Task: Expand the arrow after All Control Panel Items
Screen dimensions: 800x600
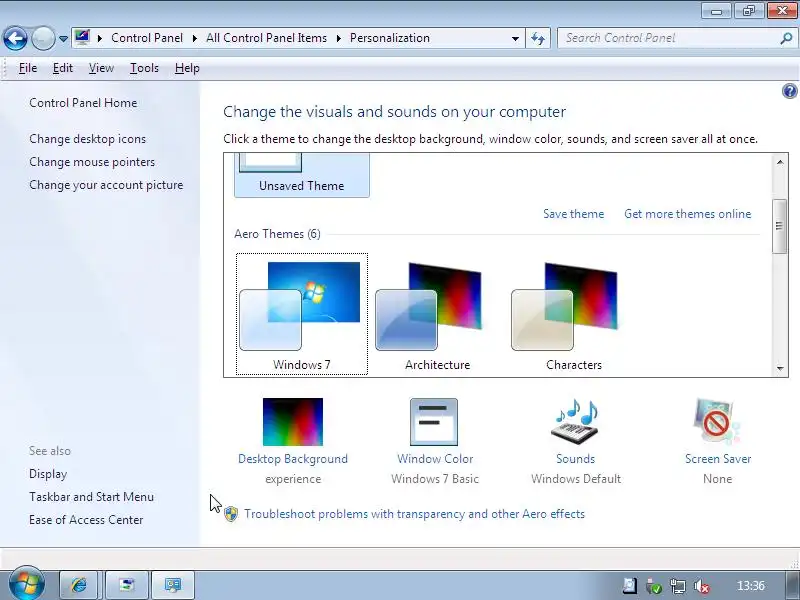Action: (x=339, y=38)
